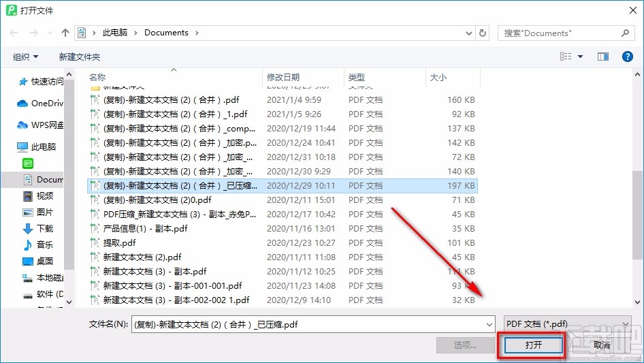Select Quick Access (快速访问) in sidebar
644x363 pixels.
pos(40,82)
